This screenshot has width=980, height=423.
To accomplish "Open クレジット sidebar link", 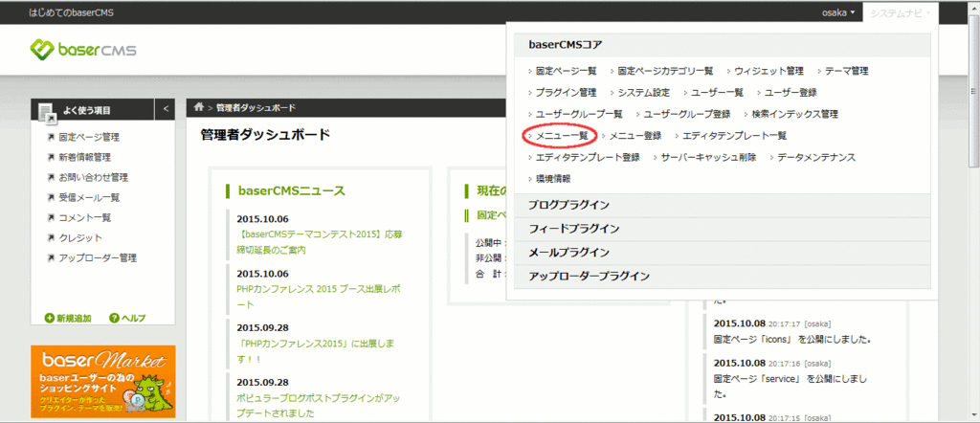I will coord(80,237).
